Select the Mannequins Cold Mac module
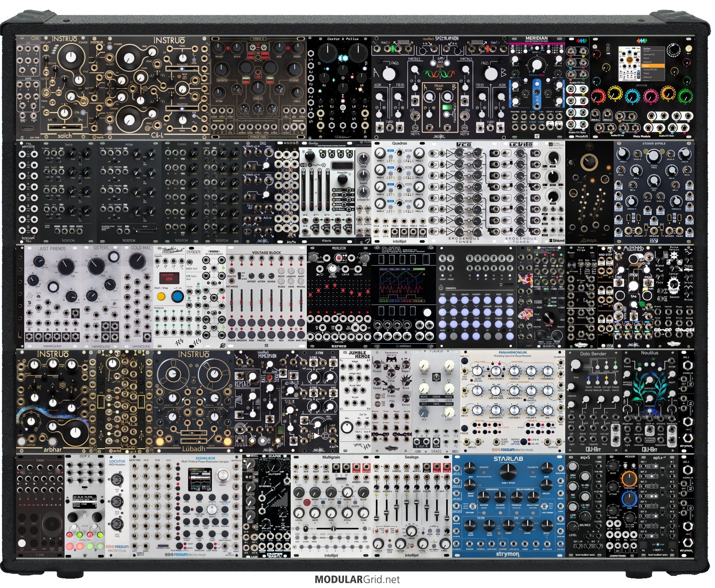 point(138,297)
